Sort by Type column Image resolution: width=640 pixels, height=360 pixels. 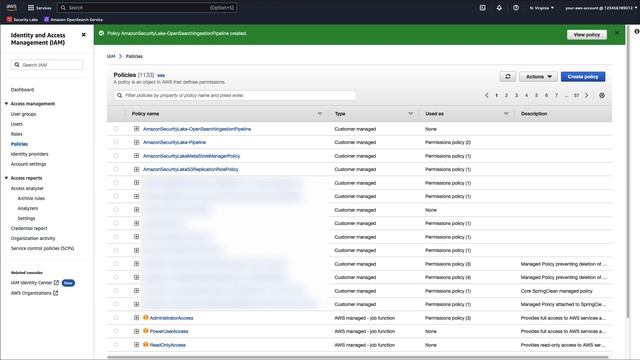point(410,113)
